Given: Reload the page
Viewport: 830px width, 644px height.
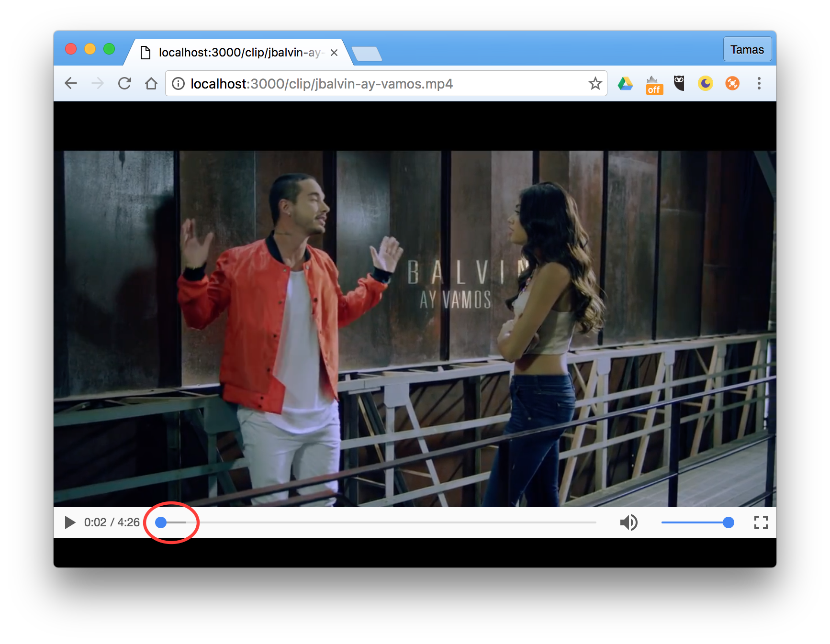Looking at the screenshot, I should pyautogui.click(x=124, y=83).
